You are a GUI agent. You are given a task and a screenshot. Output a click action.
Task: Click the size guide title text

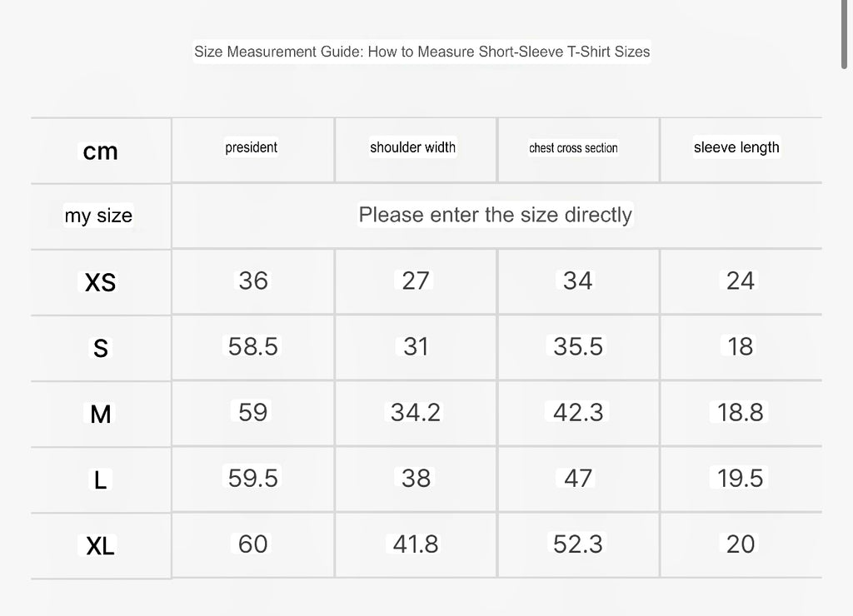click(x=422, y=52)
